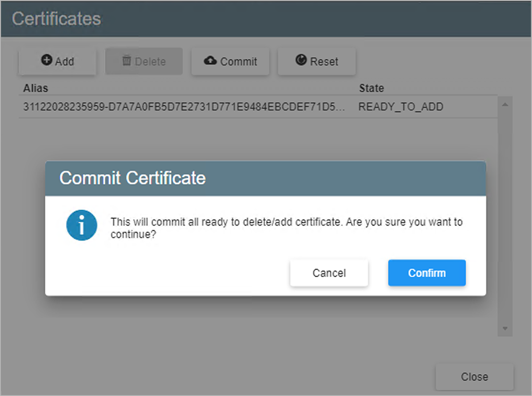Click the Reset circular icon

[x=301, y=61]
